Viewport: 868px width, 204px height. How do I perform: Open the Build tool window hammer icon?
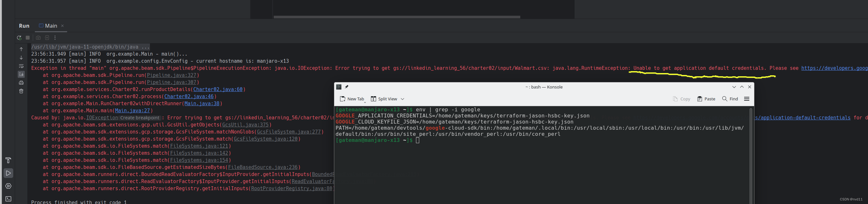coord(8,160)
